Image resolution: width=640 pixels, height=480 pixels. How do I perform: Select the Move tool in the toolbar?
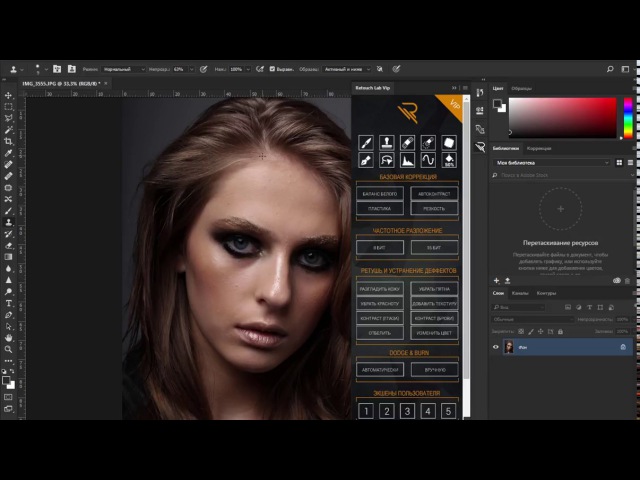tap(8, 96)
